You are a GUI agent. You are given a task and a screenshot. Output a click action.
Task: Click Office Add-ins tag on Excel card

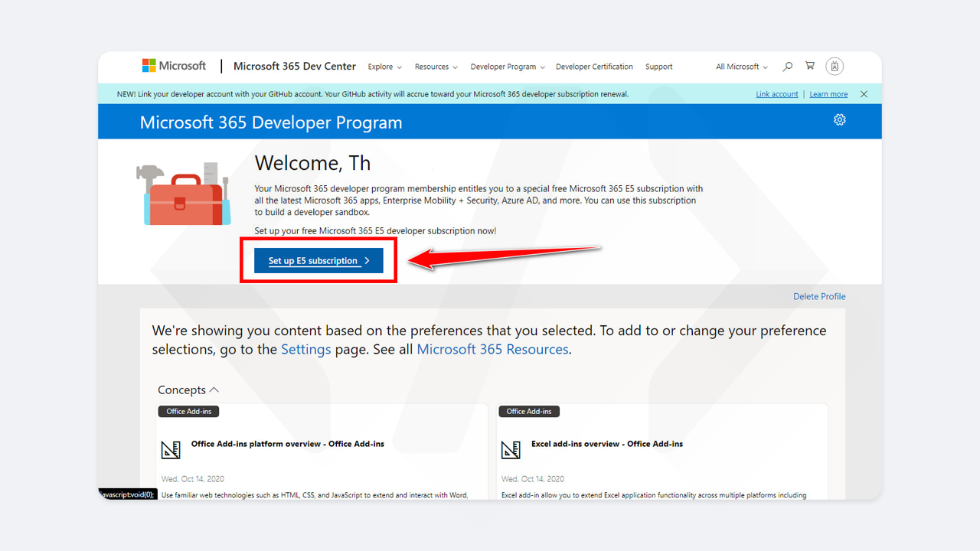click(x=529, y=411)
